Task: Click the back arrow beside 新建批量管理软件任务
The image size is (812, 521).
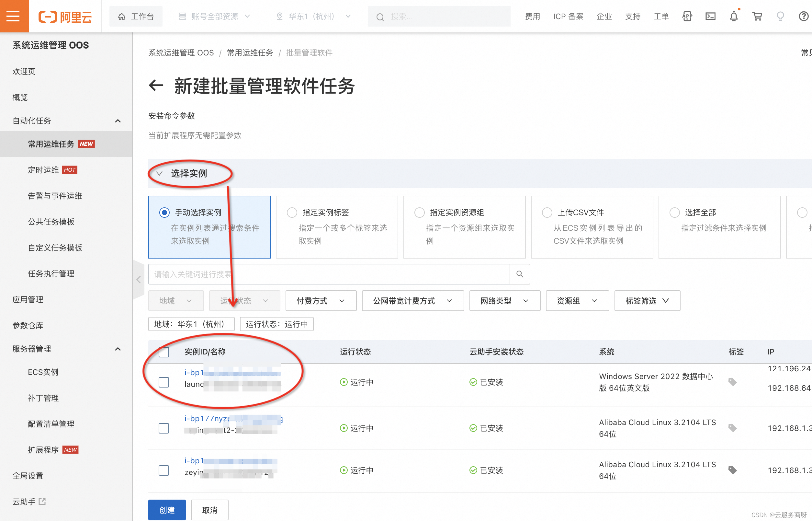Action: pyautogui.click(x=156, y=86)
